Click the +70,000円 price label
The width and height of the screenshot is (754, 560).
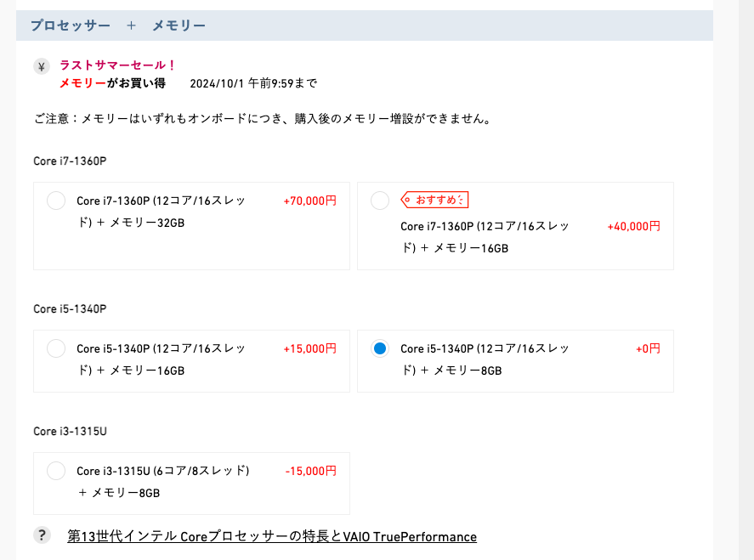tap(309, 201)
